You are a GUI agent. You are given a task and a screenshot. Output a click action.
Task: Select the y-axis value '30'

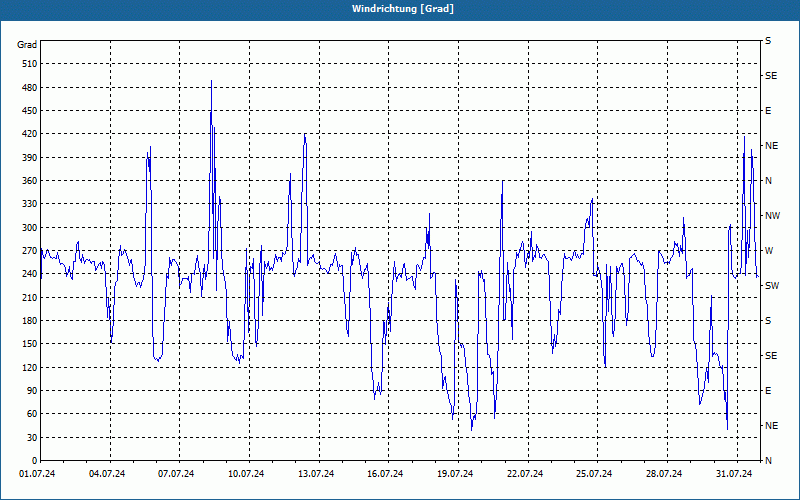click(x=32, y=438)
